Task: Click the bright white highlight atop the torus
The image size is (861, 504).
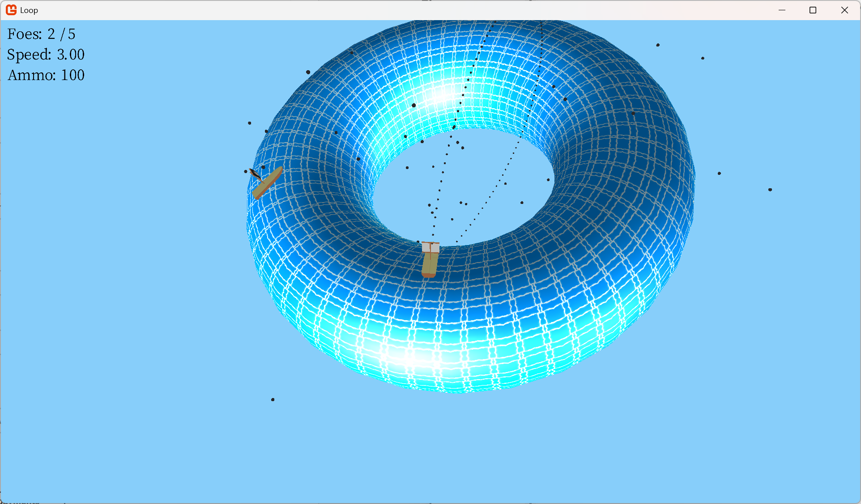Action: (x=442, y=95)
